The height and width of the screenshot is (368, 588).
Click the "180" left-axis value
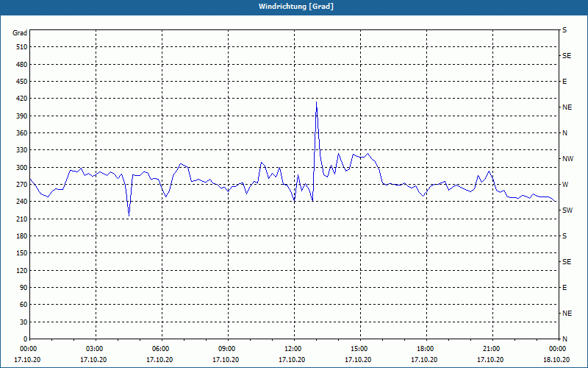pyautogui.click(x=22, y=236)
